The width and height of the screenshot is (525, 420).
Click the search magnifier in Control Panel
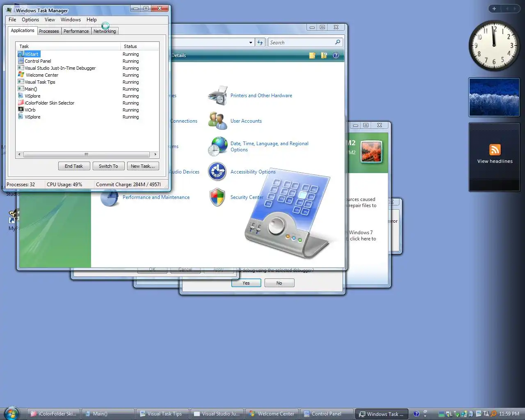coord(338,42)
